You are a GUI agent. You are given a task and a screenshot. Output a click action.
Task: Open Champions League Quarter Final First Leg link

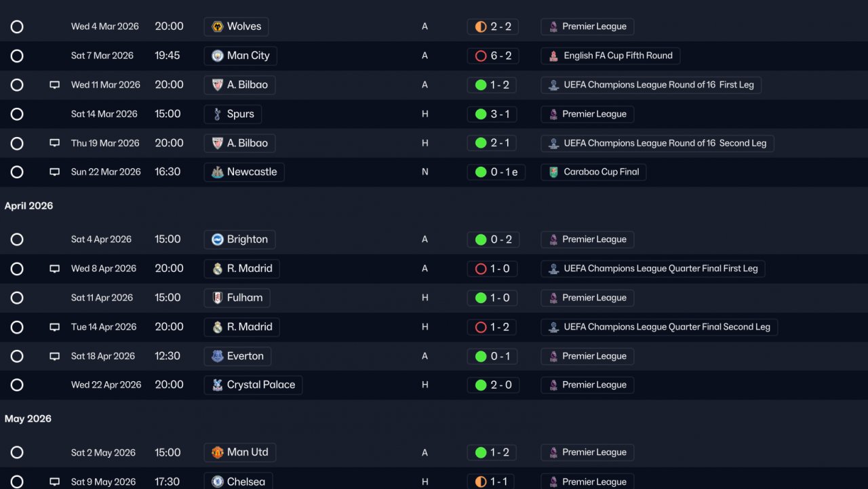[x=653, y=269]
